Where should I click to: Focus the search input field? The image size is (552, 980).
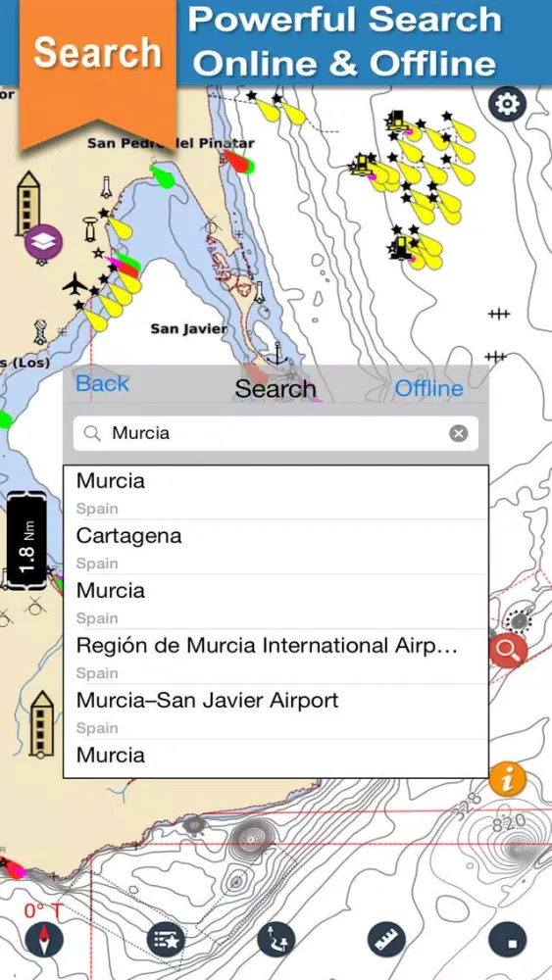click(276, 433)
